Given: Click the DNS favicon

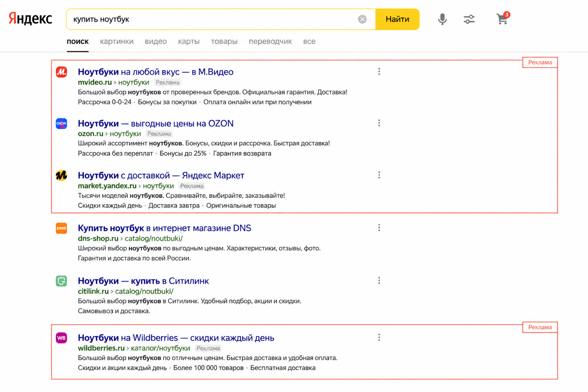Looking at the screenshot, I should tap(61, 228).
